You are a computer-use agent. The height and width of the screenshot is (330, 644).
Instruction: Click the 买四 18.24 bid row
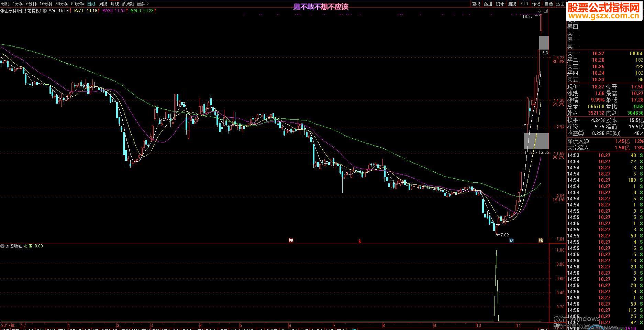[605, 73]
